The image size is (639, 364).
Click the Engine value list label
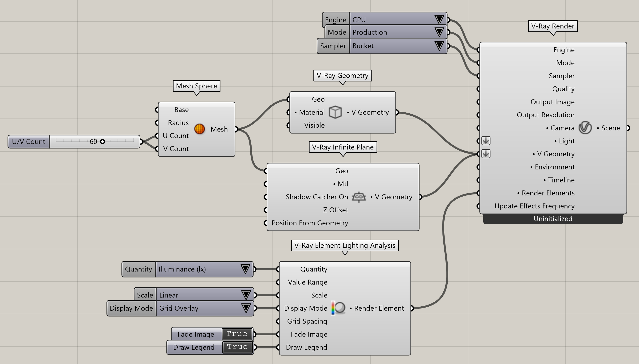336,20
